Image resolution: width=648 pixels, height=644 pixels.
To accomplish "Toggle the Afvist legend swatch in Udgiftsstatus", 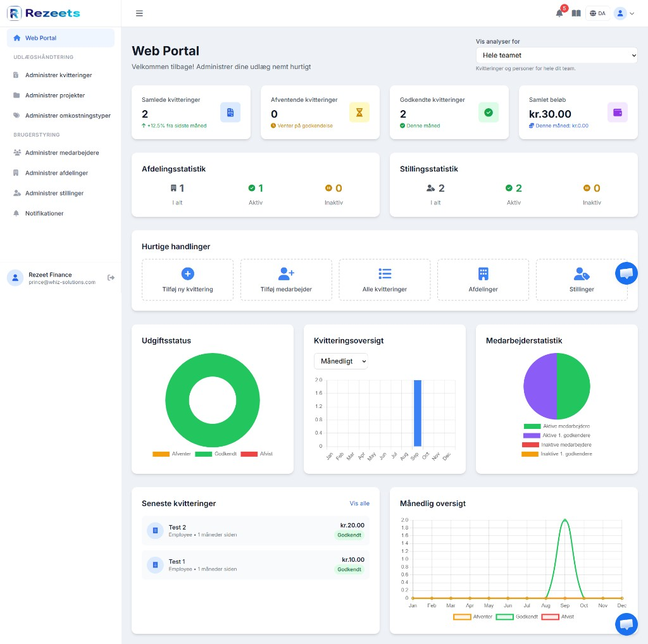I will click(x=249, y=454).
